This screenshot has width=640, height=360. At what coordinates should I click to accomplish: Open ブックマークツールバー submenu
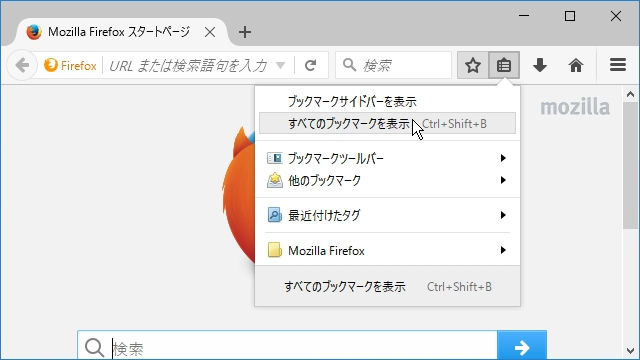click(x=387, y=158)
